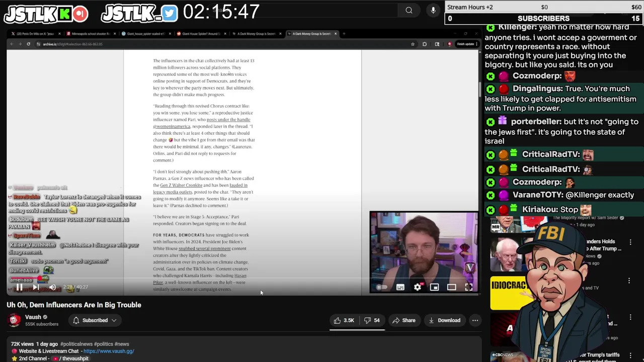Reload the archive.is page

28,44
